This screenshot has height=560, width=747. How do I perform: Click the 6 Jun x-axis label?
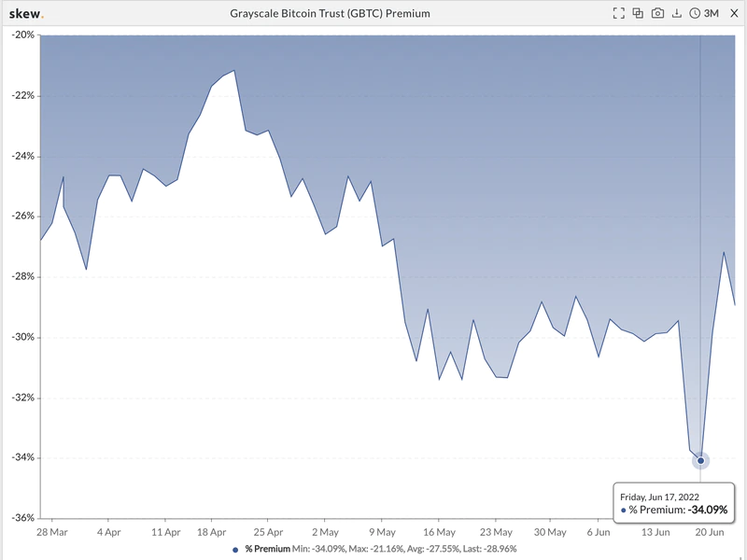tap(598, 532)
